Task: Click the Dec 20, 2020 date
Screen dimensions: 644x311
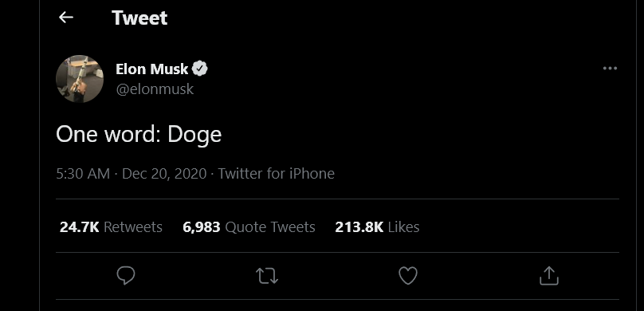Action: 164,173
